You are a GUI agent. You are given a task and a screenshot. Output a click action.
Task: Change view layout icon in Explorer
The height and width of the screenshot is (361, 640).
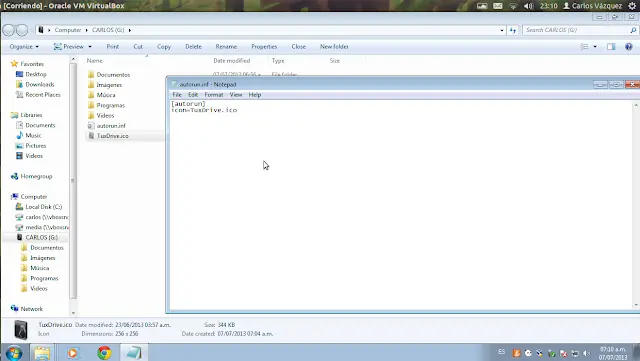coord(584,47)
